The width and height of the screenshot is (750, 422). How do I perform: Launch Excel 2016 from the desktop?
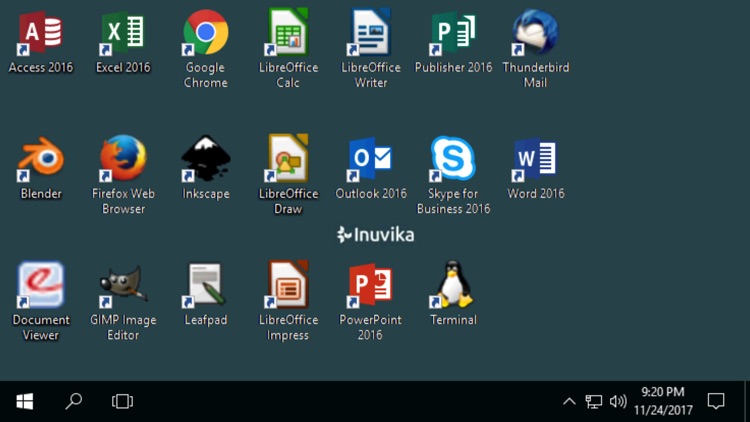tap(123, 33)
